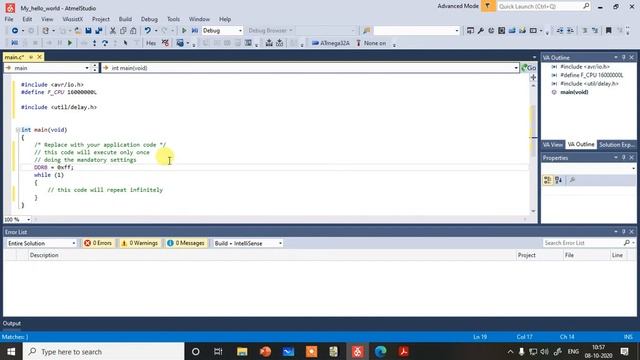Click Categorized icon in Properties panel
The image size is (640, 360).
(548, 180)
